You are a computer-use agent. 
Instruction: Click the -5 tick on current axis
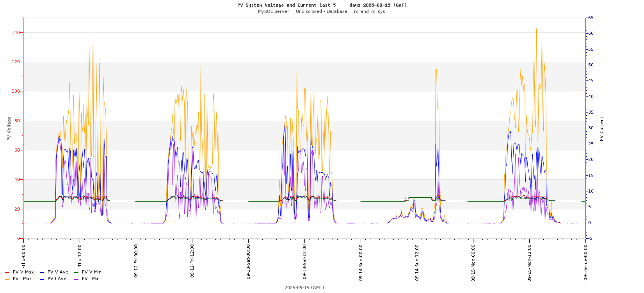tap(591, 238)
